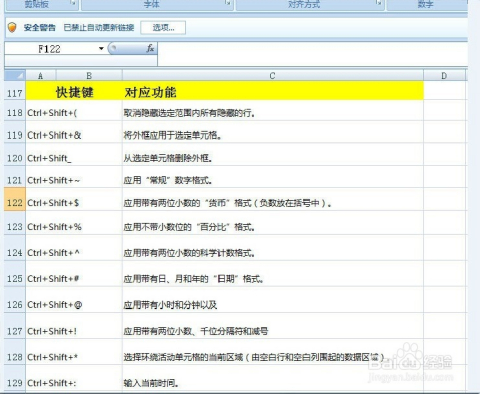Click cell 将外框应用于选定单元格
The height and width of the screenshot is (394, 480).
pos(273,132)
